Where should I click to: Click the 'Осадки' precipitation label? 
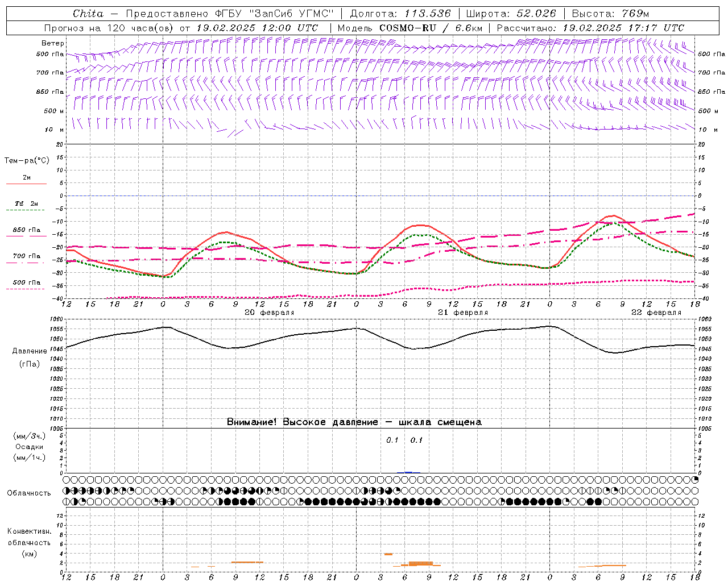point(29,447)
